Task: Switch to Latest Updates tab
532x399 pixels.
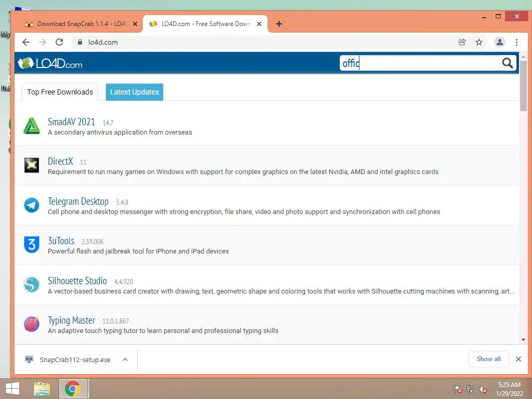Action: point(135,92)
